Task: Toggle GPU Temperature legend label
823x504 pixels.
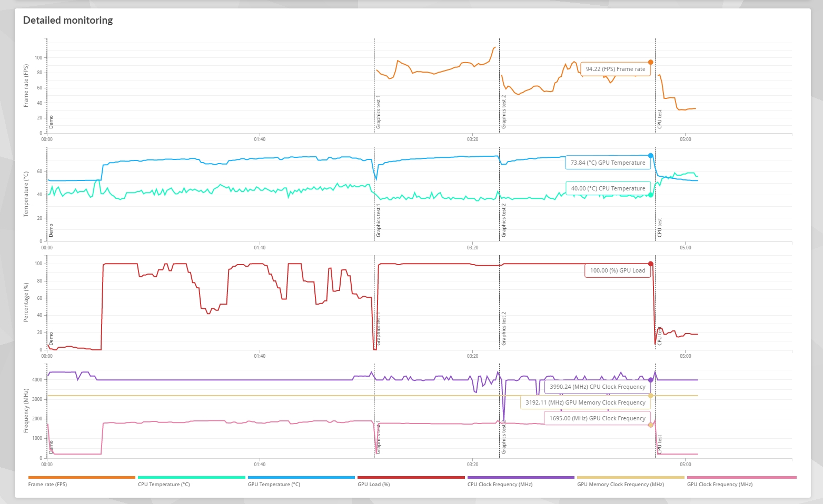Action: [274, 484]
